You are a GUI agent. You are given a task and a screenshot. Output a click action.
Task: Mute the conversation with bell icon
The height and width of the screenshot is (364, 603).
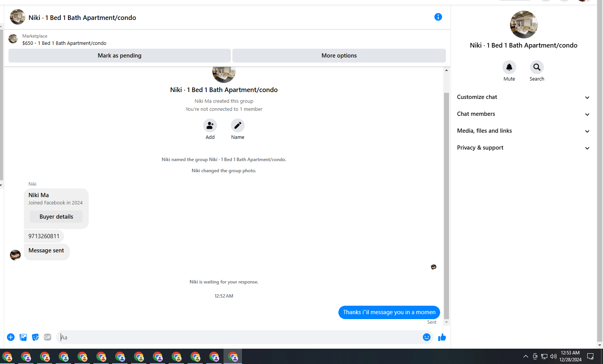(509, 67)
